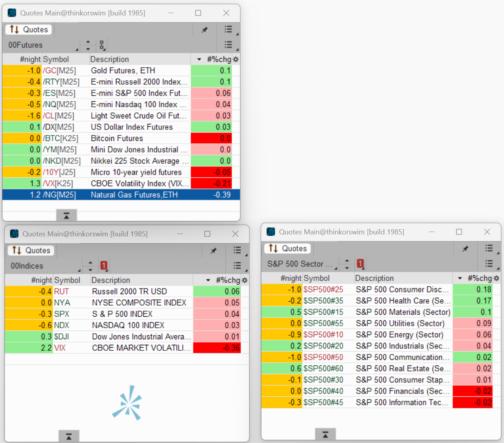Select /NG[M25] Natural Gas Futures row
Image resolution: width=504 pixels, height=443 pixels.
(x=121, y=195)
